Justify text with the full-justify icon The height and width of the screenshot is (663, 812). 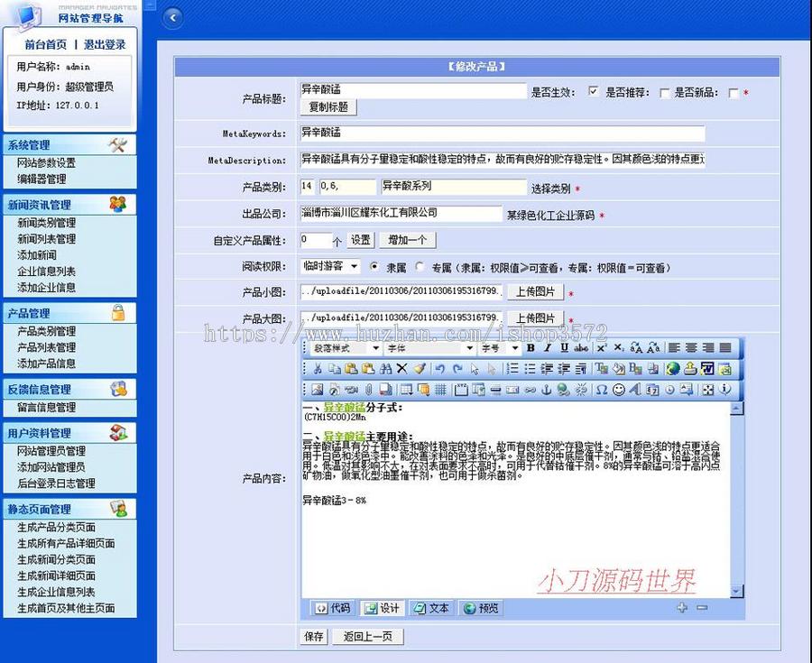tap(725, 348)
